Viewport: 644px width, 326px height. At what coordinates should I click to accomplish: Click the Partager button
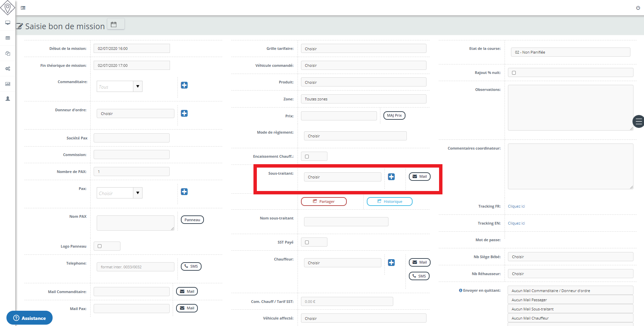click(324, 202)
